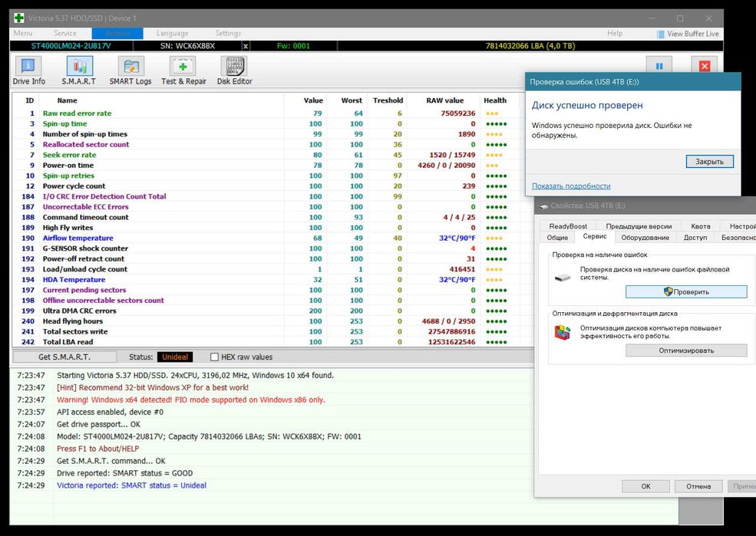The image size is (756, 536).
Task: Switch to the Доступ tab
Action: (x=695, y=238)
